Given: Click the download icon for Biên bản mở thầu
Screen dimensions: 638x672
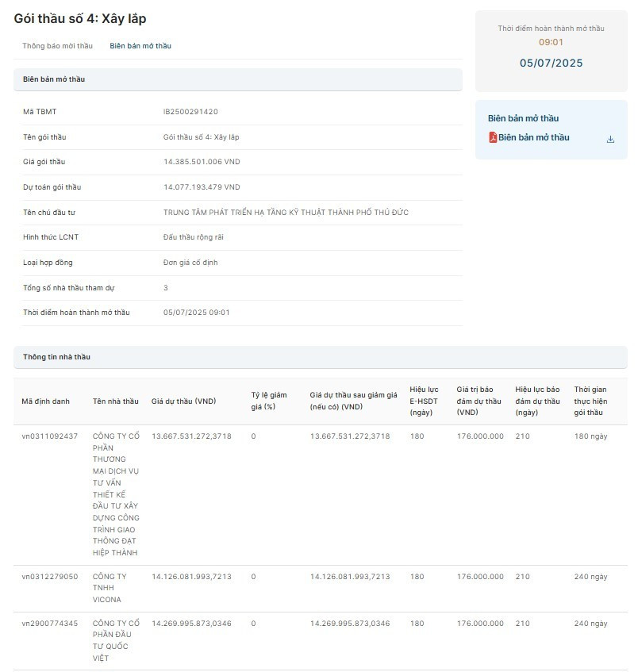Looking at the screenshot, I should pyautogui.click(x=610, y=139).
